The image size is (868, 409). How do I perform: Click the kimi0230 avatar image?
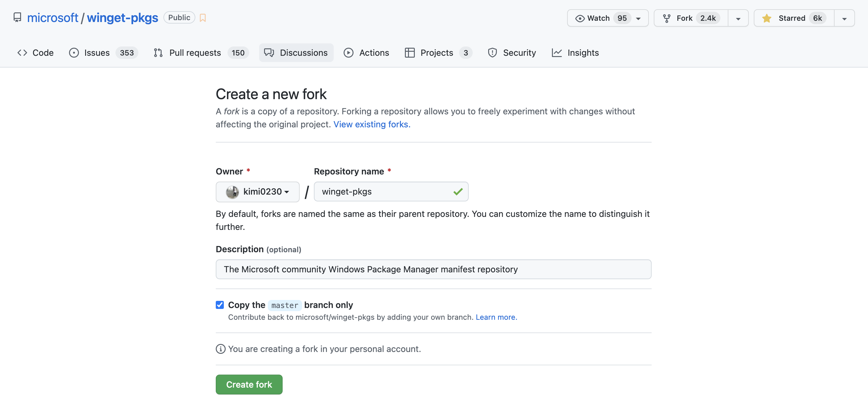232,192
